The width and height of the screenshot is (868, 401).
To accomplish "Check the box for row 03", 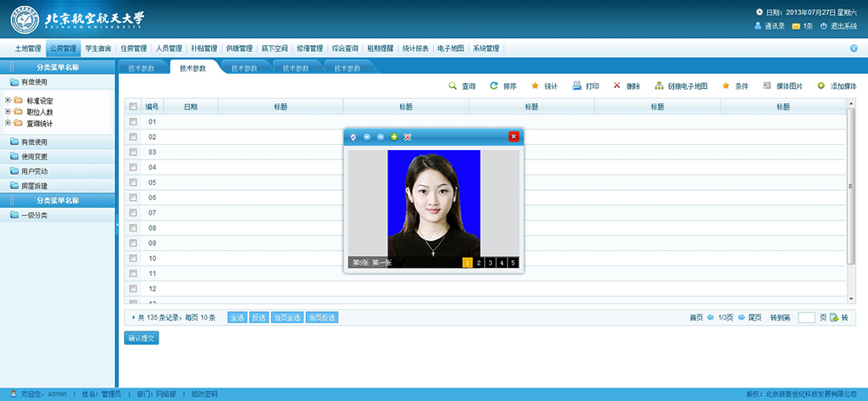I will [133, 152].
